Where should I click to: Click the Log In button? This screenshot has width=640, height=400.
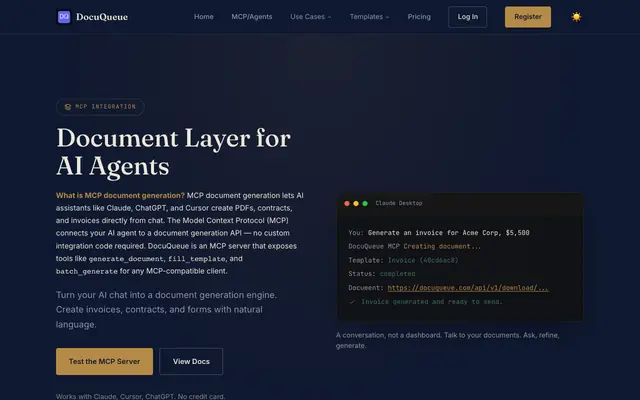(467, 17)
